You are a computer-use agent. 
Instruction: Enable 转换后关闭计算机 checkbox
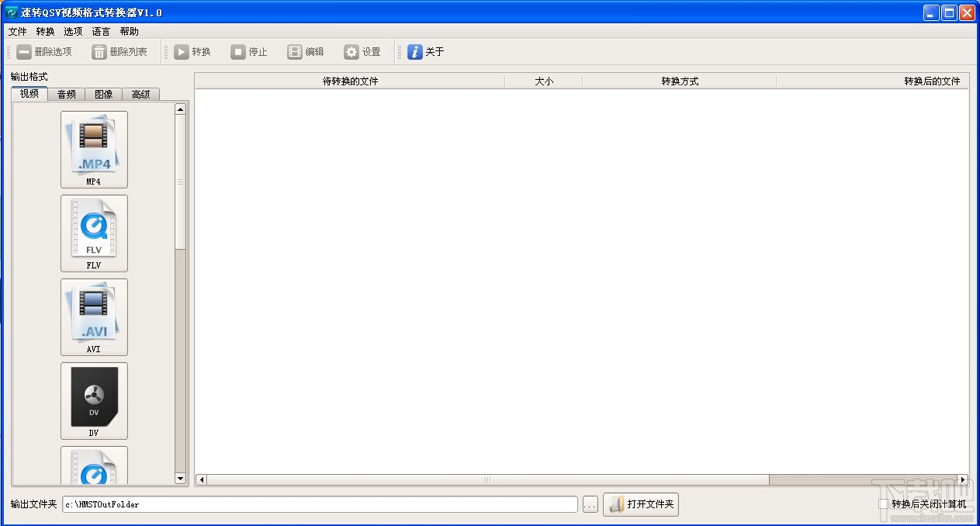pyautogui.click(x=883, y=504)
